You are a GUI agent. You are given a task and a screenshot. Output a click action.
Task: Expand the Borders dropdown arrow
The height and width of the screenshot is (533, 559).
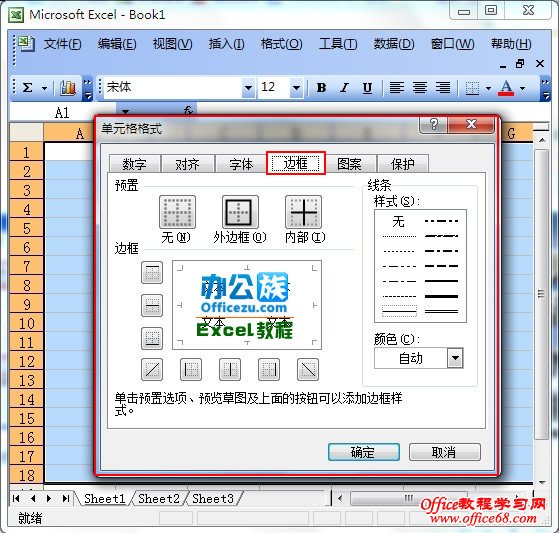(x=488, y=88)
